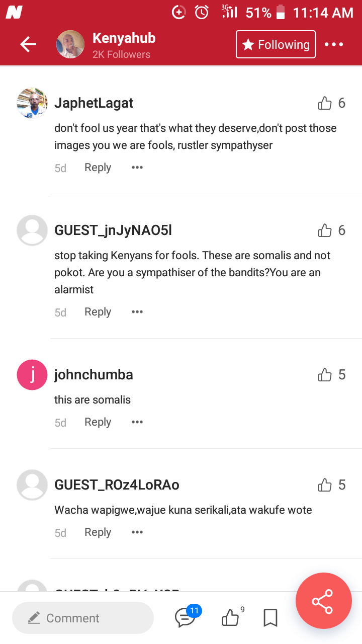Like GUEST_ROz4LoRAo's comment

point(325,485)
